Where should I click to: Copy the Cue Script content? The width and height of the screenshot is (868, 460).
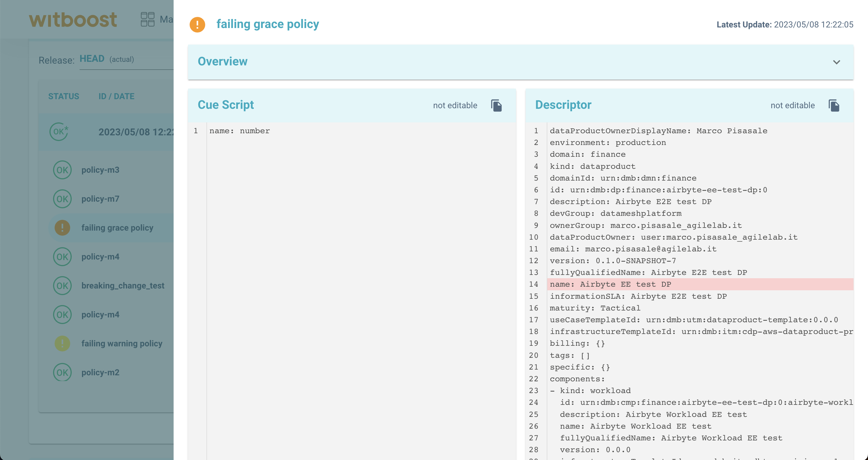click(496, 106)
